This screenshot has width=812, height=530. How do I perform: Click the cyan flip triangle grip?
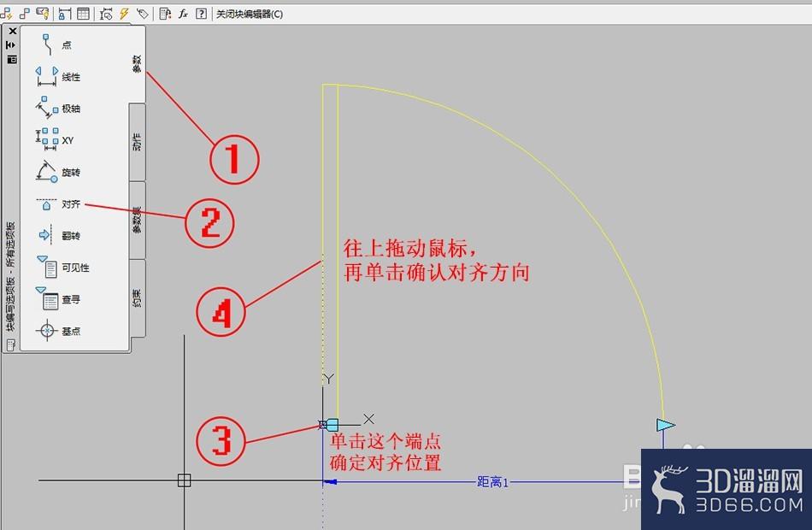pyautogui.click(x=666, y=426)
